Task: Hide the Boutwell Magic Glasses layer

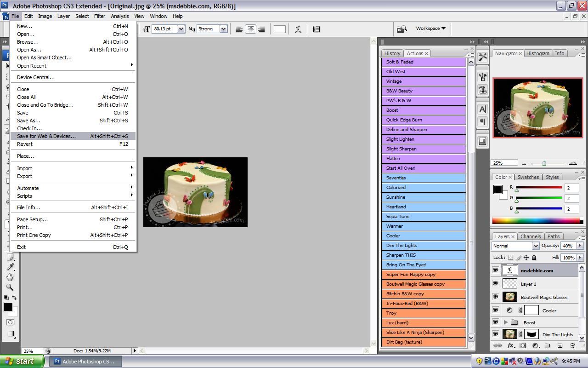Action: pyautogui.click(x=496, y=297)
